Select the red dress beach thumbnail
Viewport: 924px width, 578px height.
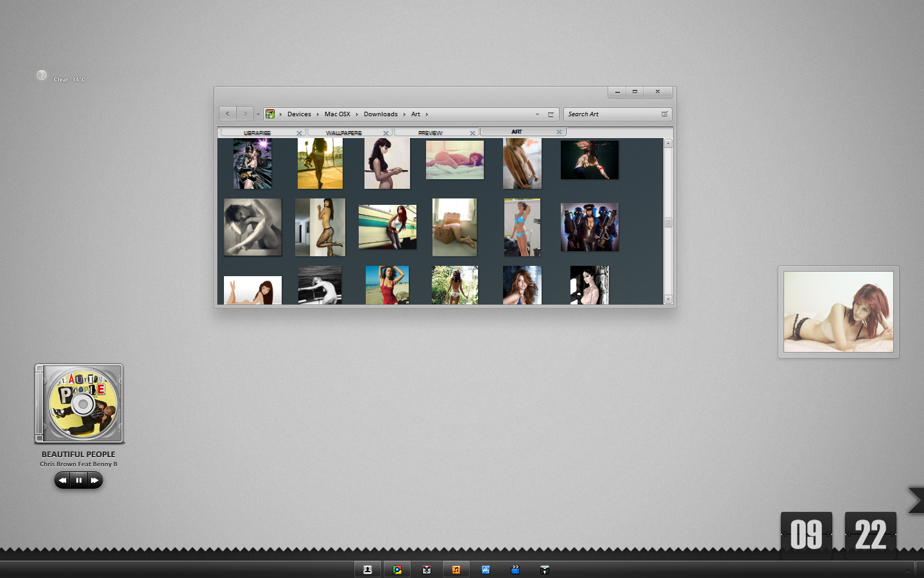[x=388, y=285]
